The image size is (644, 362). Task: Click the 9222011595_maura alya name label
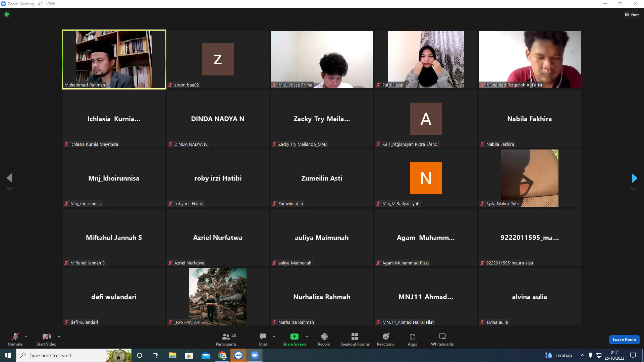tap(509, 263)
